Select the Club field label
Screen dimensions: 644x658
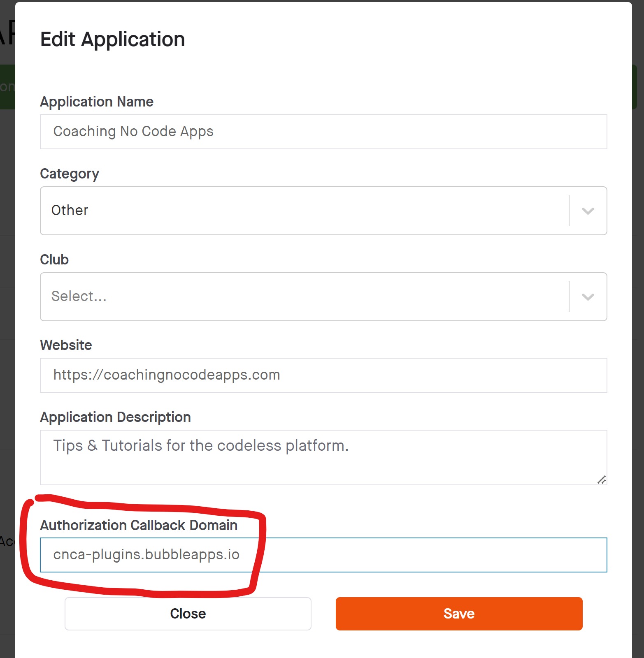(x=54, y=259)
